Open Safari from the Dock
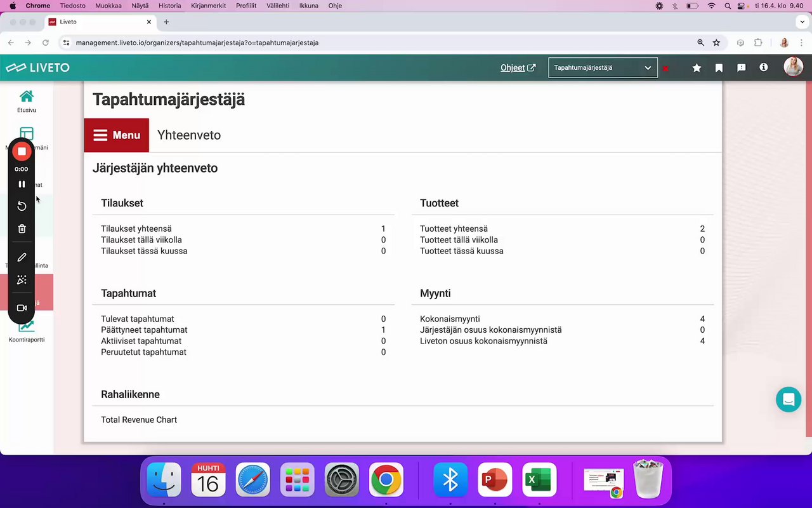The image size is (812, 508). point(252,479)
